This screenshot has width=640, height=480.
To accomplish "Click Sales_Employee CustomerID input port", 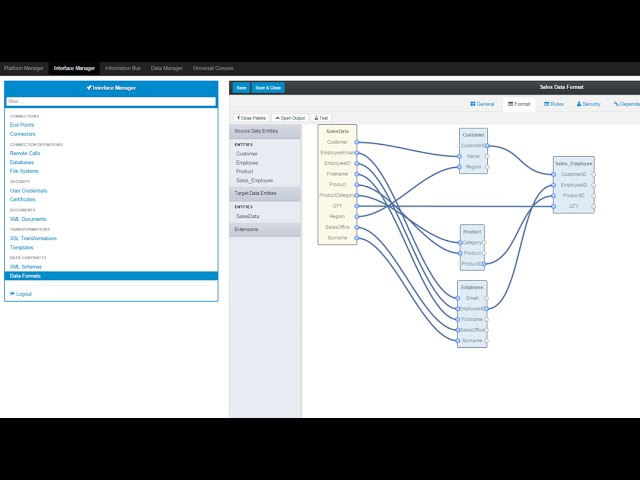I will pos(553,174).
